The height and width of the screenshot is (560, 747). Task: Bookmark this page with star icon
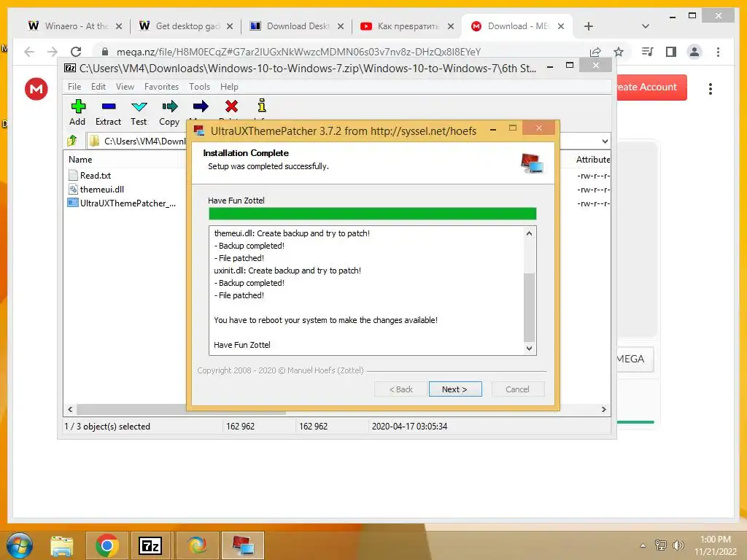[619, 52]
